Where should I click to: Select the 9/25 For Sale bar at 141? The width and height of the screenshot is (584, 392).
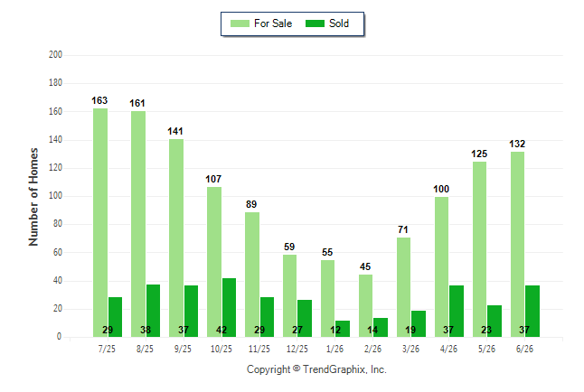coord(176,238)
